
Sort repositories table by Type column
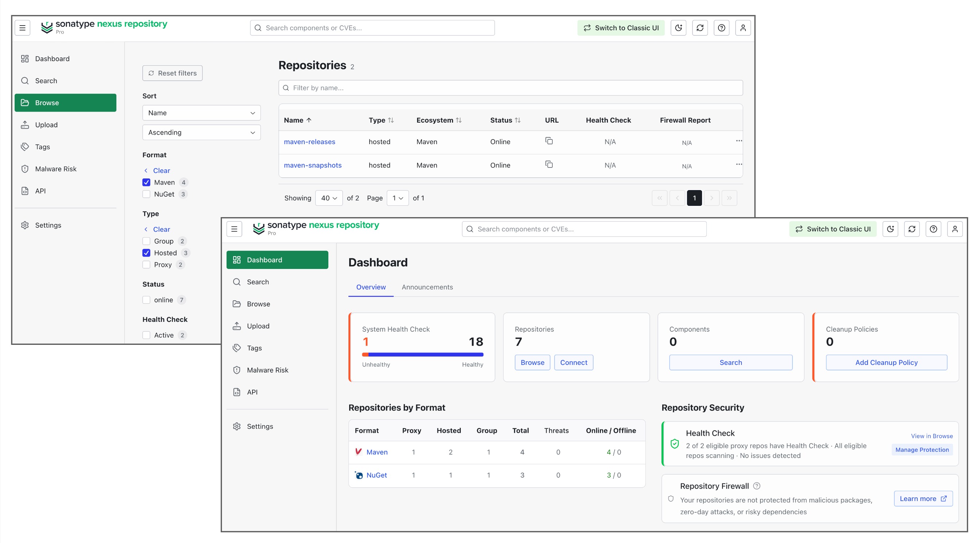pos(391,120)
